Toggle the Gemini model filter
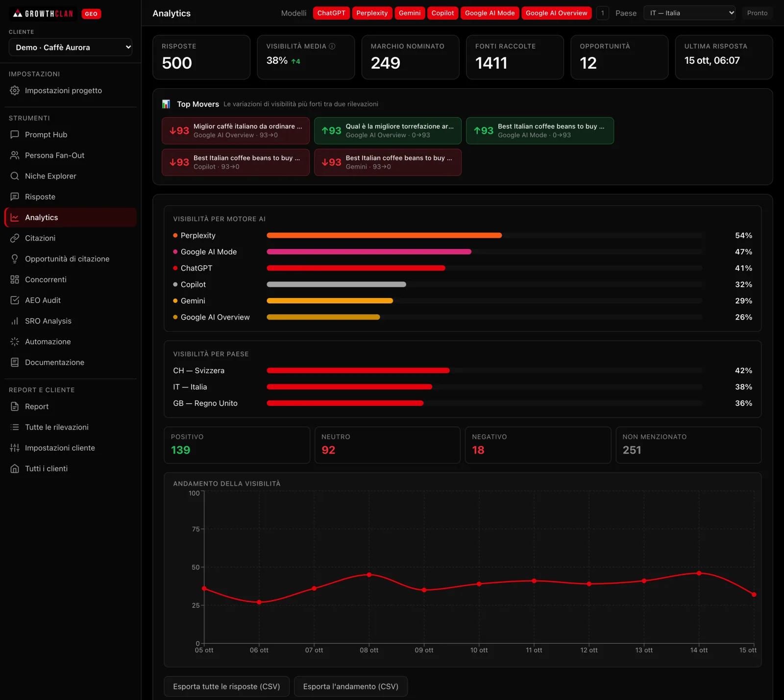The width and height of the screenshot is (784, 700). [x=410, y=13]
